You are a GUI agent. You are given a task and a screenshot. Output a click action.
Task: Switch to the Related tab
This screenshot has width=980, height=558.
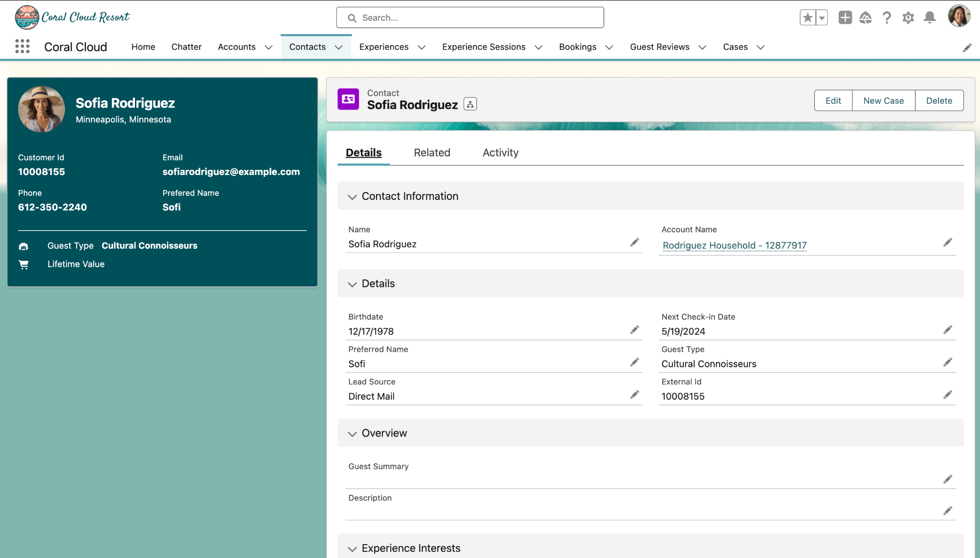[x=432, y=153]
